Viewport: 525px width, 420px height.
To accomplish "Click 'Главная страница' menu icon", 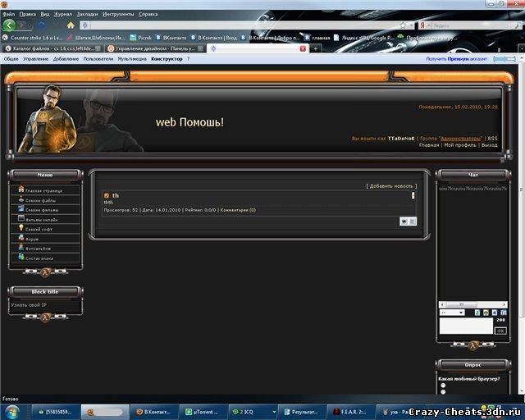I will click(x=21, y=189).
